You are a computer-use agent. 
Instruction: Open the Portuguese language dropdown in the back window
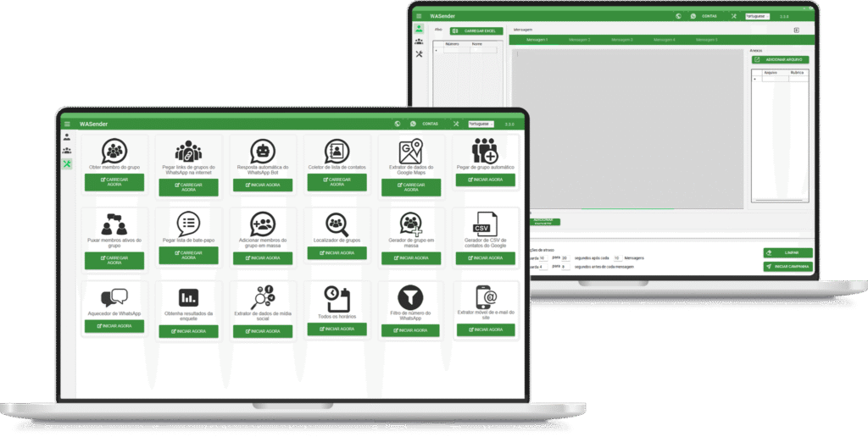tap(757, 16)
